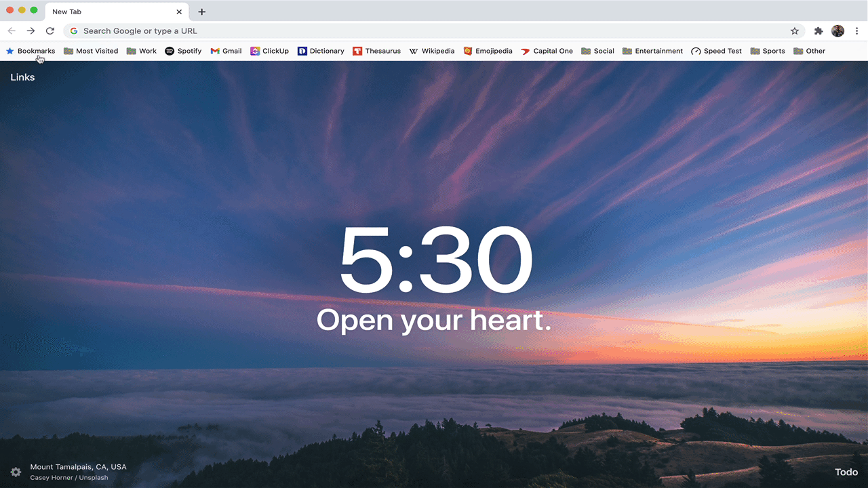The width and height of the screenshot is (868, 488).
Task: Expand the Other bookmarks folder
Action: pos(809,51)
